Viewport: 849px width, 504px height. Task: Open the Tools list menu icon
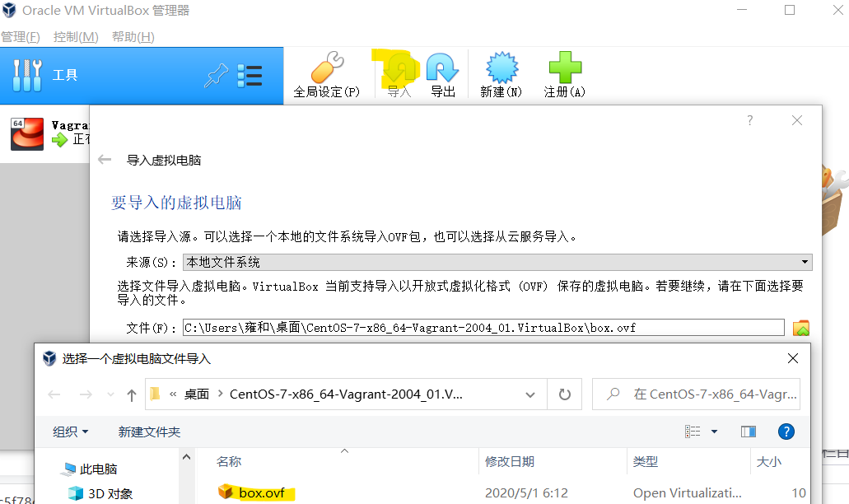250,76
